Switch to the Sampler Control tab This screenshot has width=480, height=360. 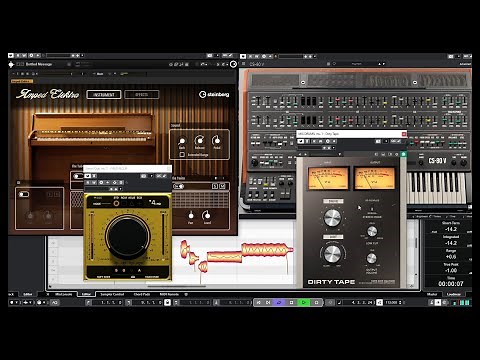coord(112,294)
